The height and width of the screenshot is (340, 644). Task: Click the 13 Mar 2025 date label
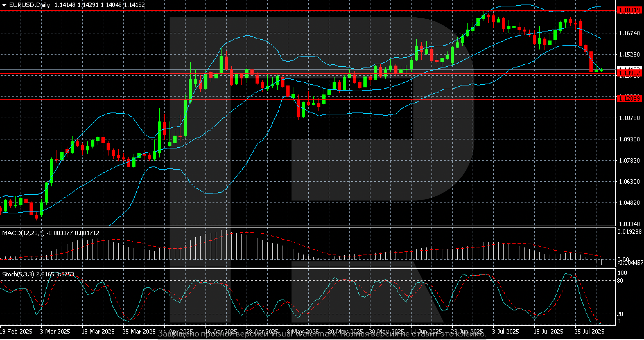coord(98,331)
